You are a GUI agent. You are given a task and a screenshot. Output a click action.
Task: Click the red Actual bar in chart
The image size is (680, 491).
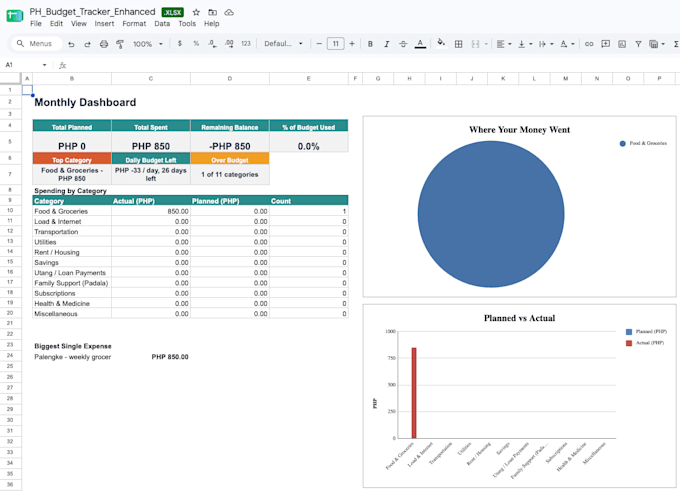(414, 393)
